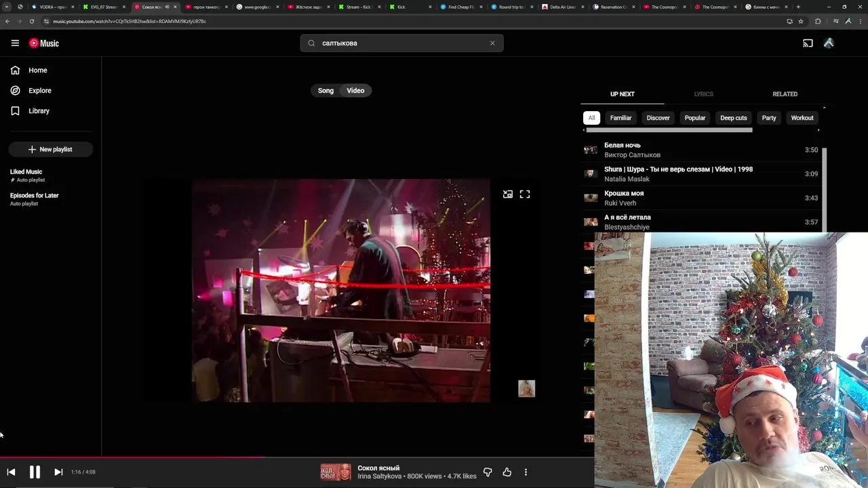Switch playback to Song mode

(x=325, y=90)
